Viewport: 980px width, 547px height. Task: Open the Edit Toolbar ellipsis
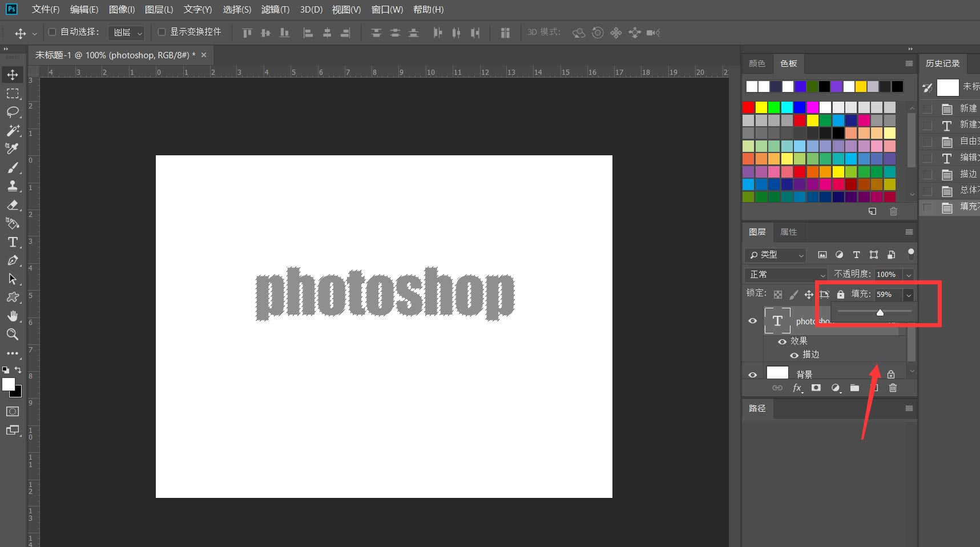click(x=13, y=353)
